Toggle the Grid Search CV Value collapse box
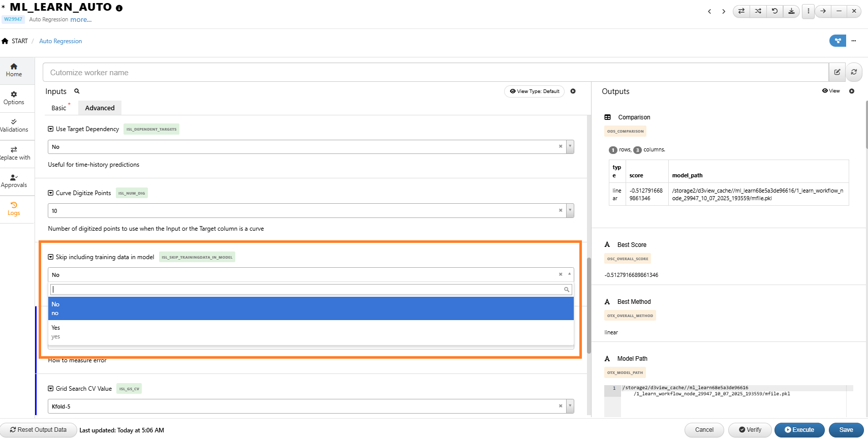 click(51, 389)
